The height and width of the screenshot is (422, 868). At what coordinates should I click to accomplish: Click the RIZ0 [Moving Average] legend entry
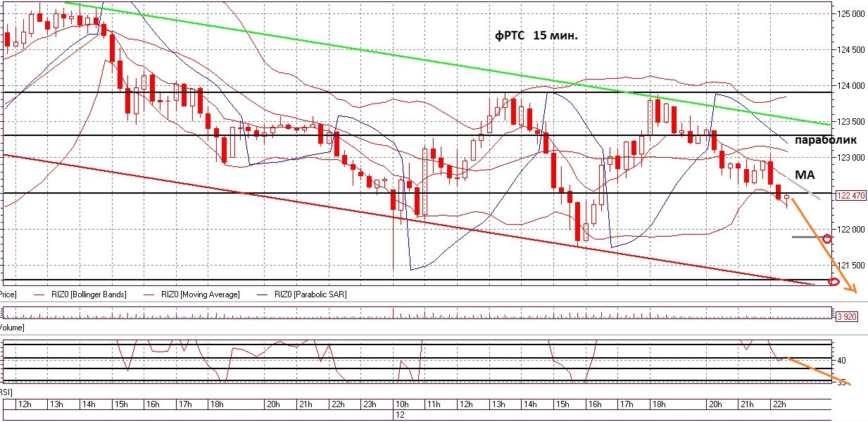pyautogui.click(x=191, y=294)
